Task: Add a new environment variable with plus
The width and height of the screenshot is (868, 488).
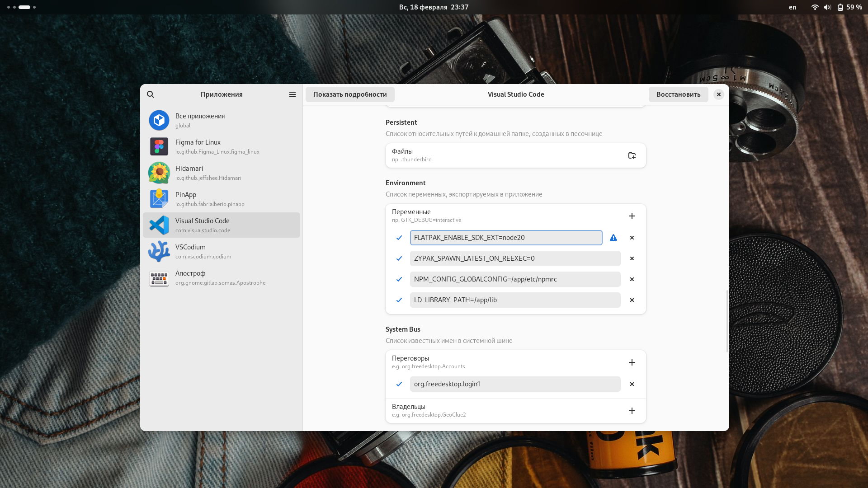Action: [x=632, y=216]
